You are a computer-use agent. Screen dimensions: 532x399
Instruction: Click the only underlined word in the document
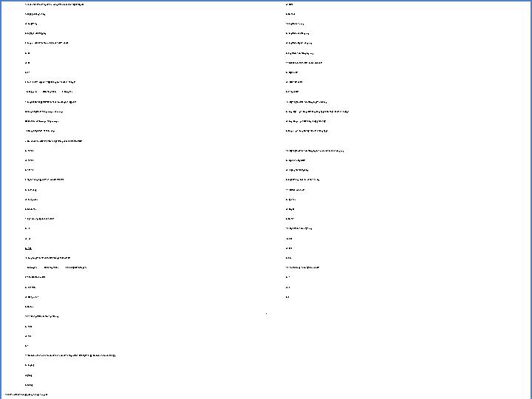[x=28, y=248]
